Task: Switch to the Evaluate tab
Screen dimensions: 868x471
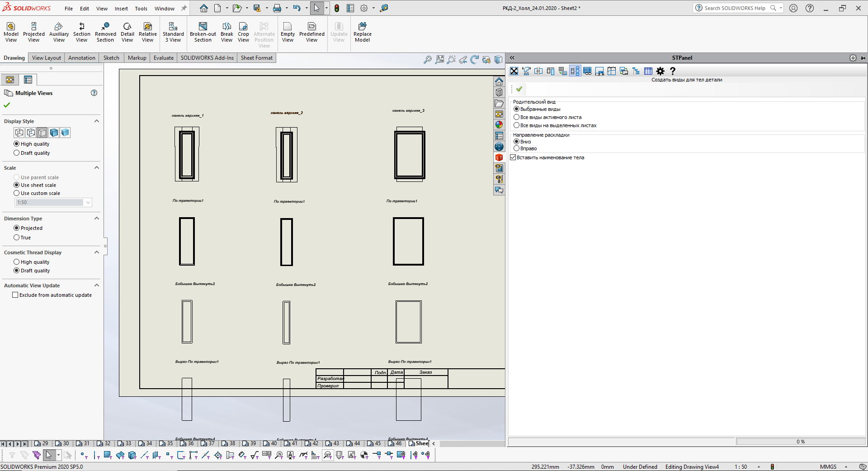Action: 164,58
